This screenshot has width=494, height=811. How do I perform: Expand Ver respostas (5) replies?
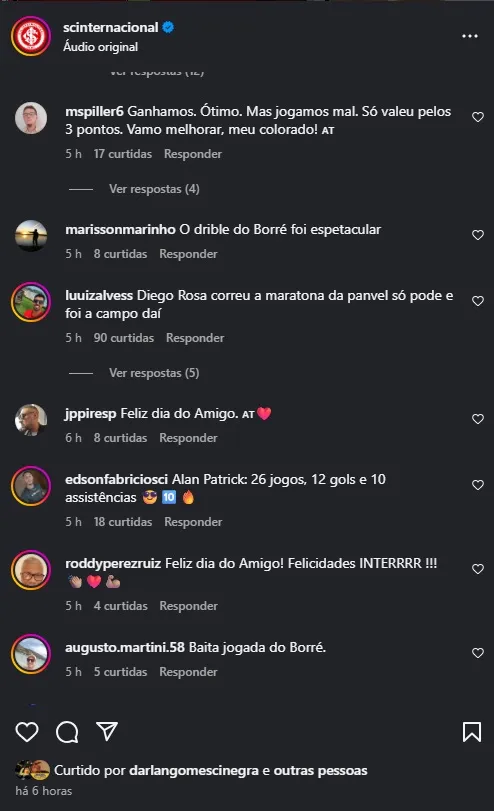point(154,373)
